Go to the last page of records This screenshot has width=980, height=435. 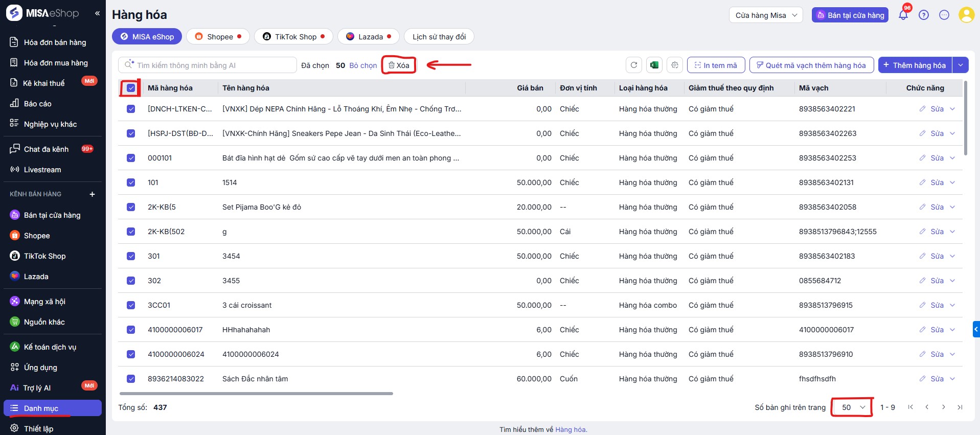[960, 407]
